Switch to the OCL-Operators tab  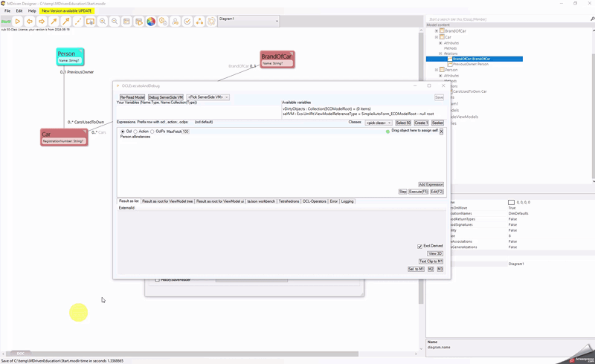(314, 201)
